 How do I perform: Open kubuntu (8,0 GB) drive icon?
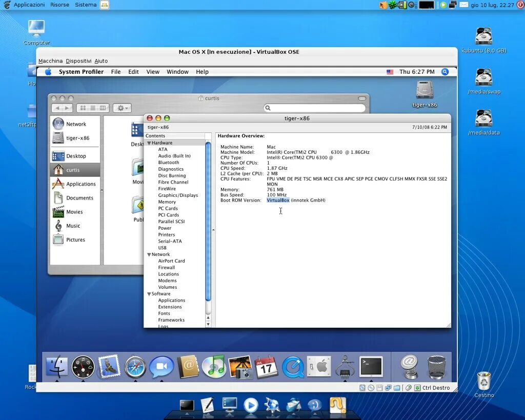(484, 40)
